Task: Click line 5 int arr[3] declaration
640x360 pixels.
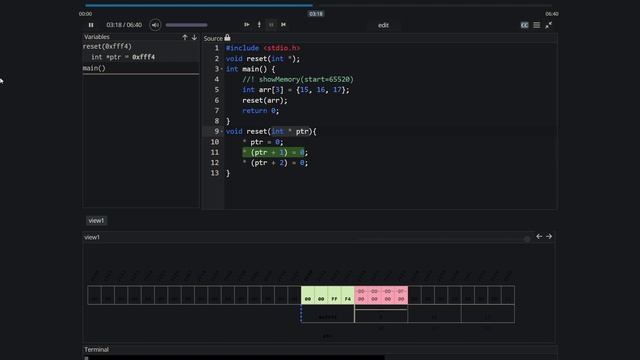Action: click(x=296, y=90)
